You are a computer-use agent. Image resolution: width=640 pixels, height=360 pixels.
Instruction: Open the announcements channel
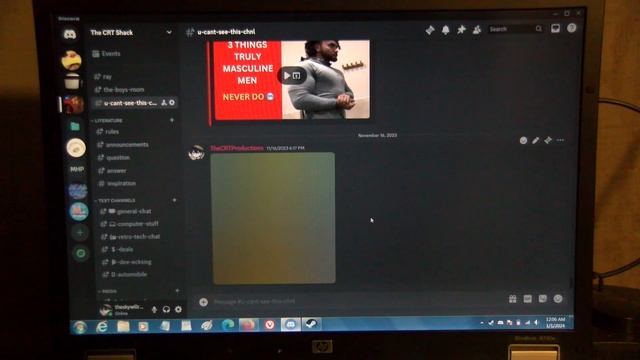tap(123, 145)
